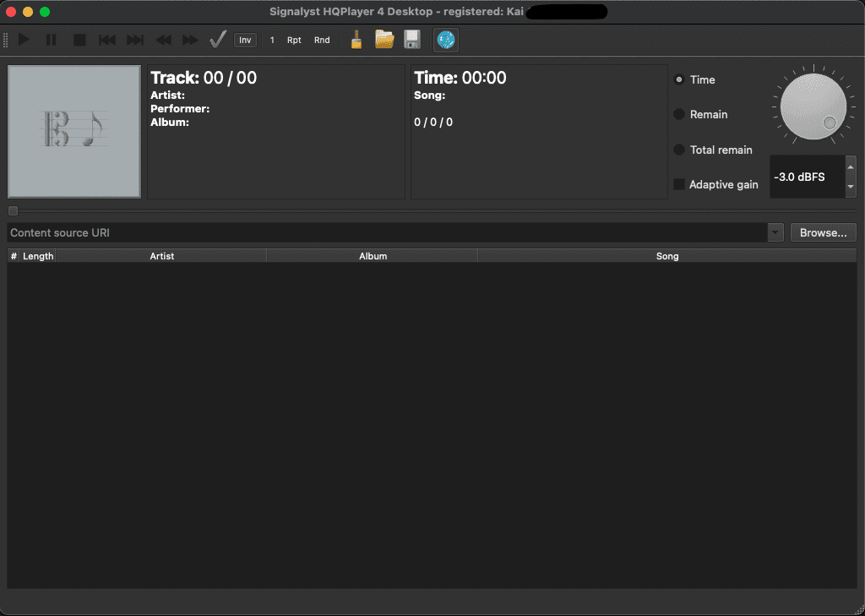Skip to the previous track
The height and width of the screenshot is (616, 865).
107,40
